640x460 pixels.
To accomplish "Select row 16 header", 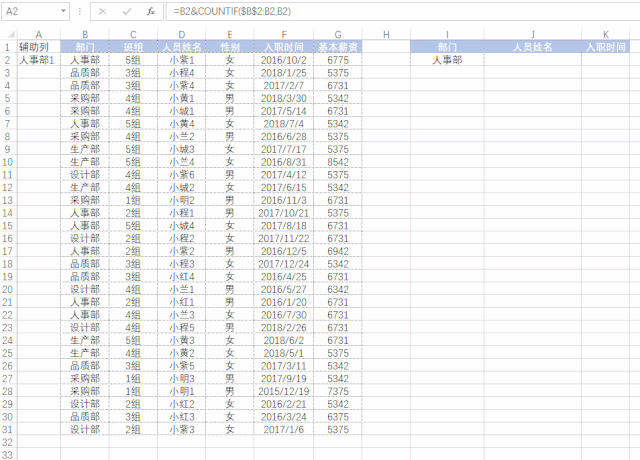I will (8, 238).
